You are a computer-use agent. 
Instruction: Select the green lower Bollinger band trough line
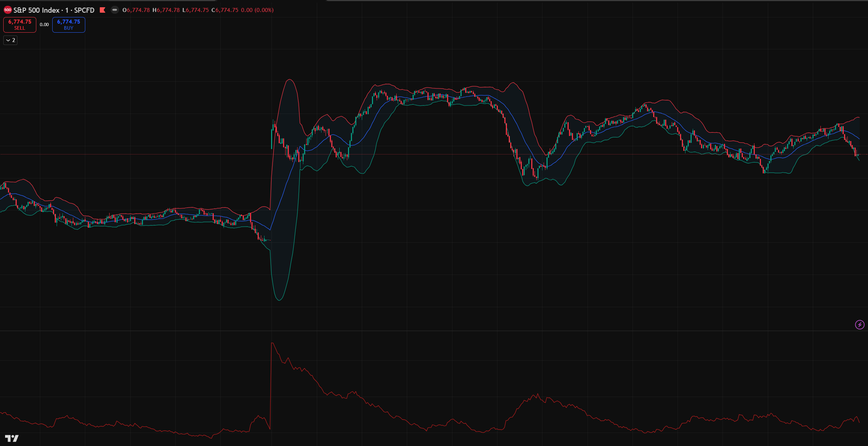coord(279,300)
